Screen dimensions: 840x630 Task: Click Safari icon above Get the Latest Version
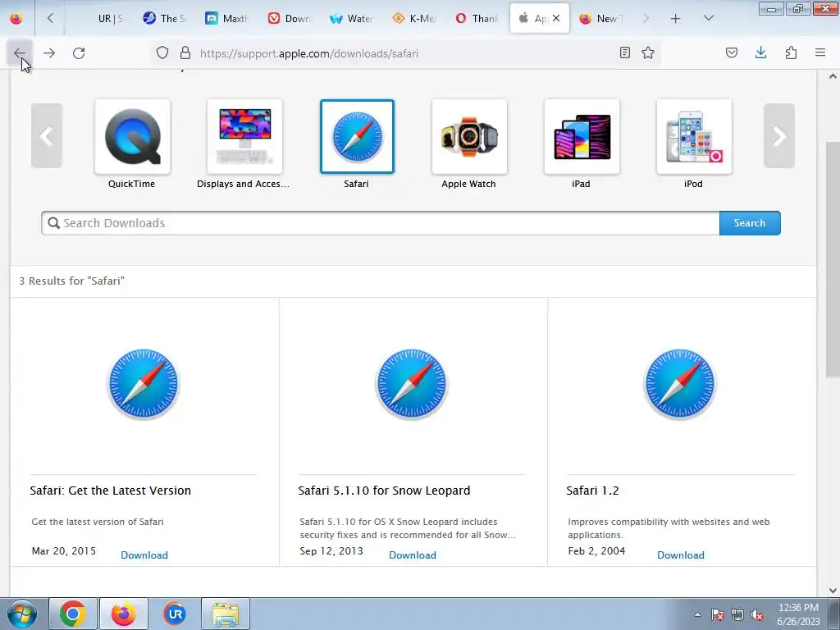click(x=143, y=384)
